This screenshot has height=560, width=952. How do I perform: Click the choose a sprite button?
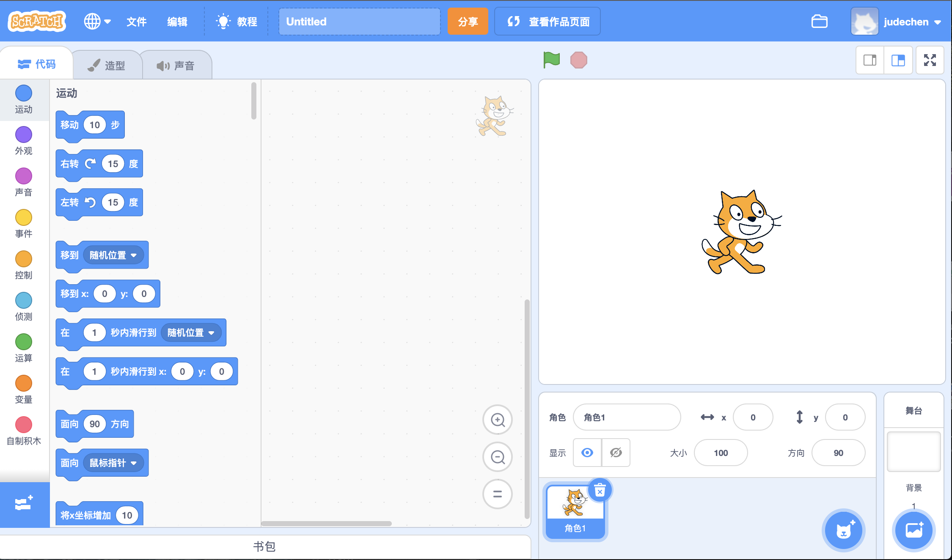pyautogui.click(x=844, y=530)
